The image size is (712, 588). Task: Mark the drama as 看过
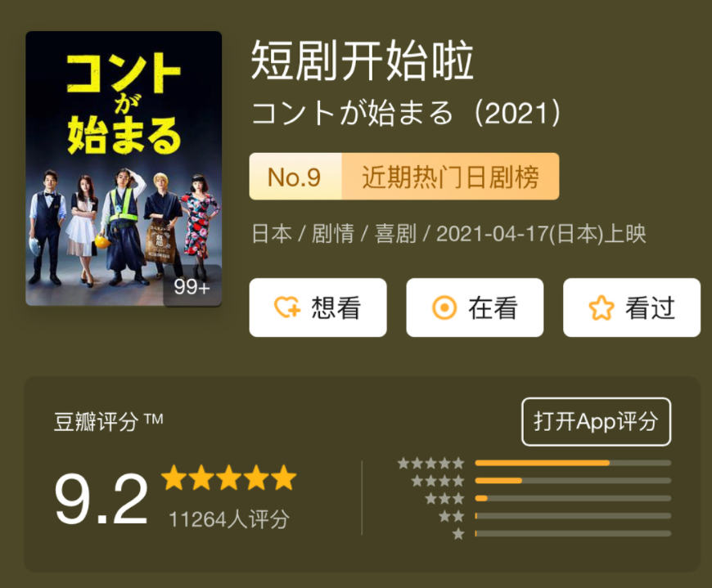tap(632, 307)
